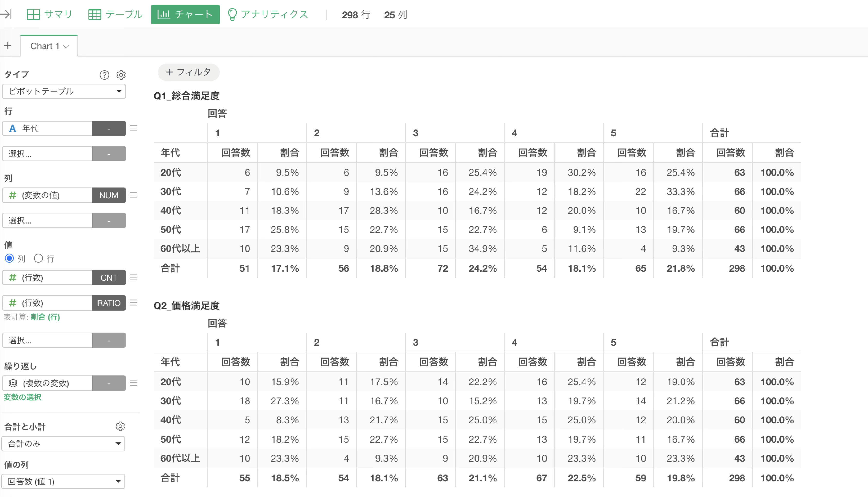Screen dimensions: 868x497
Task: Open the 変数の選択 link
Action: pos(23,397)
